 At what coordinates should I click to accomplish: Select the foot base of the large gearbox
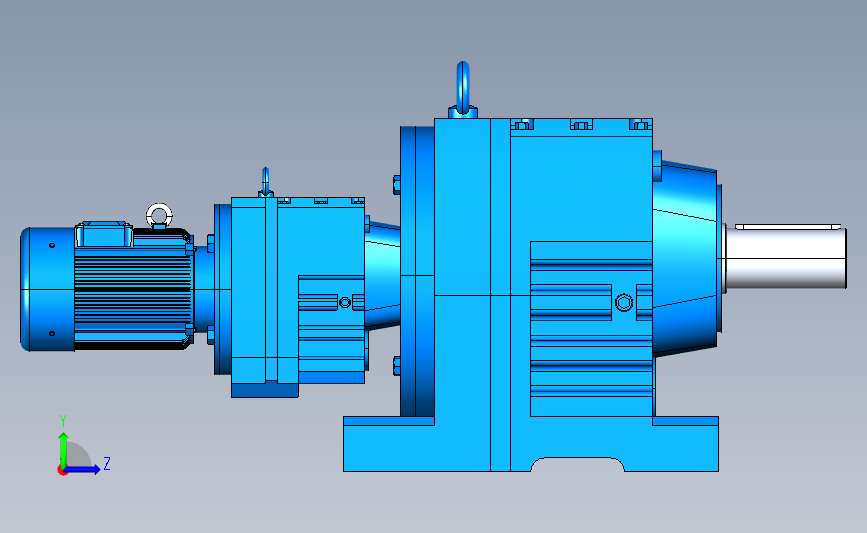point(531,444)
